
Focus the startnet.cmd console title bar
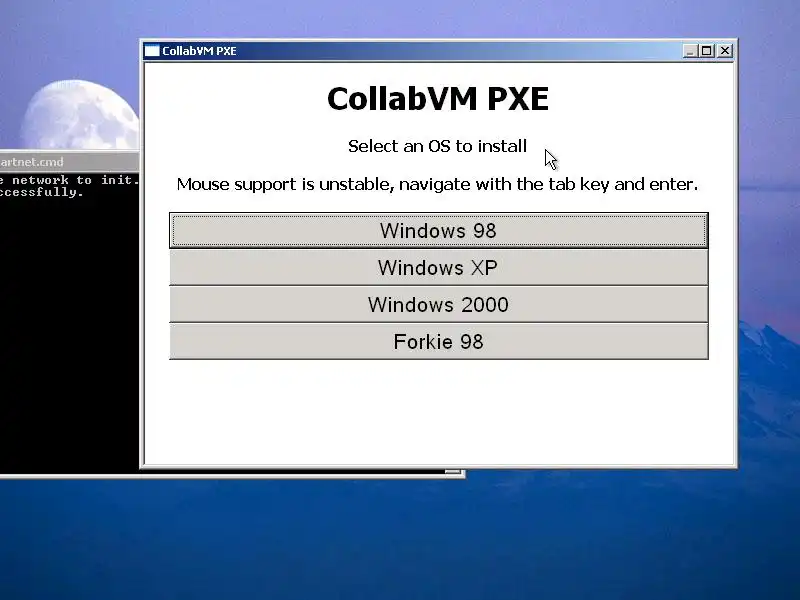69,162
